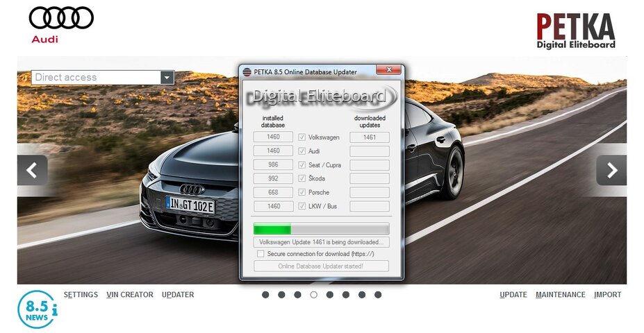Image resolution: width=644 pixels, height=333 pixels.
Task: Open UPDATE menu
Action: click(513, 294)
